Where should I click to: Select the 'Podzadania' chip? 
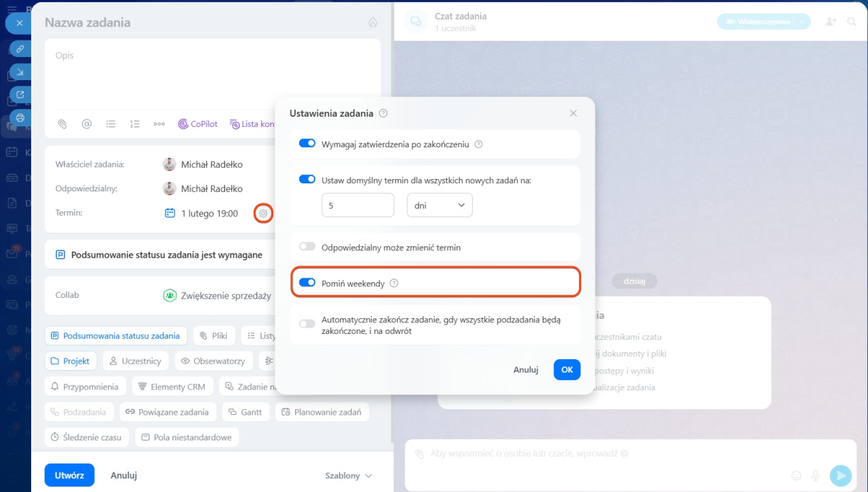79,411
